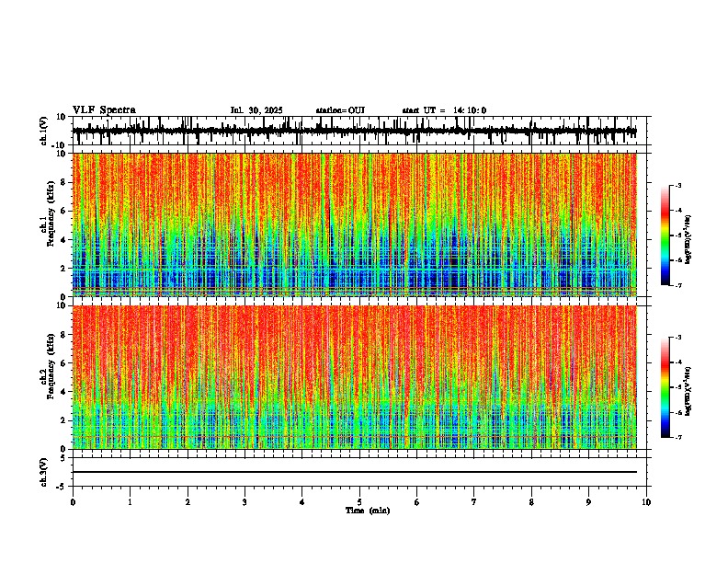Click the '6' kHz tick of ch.1 spectrogram

pyautogui.click(x=63, y=211)
